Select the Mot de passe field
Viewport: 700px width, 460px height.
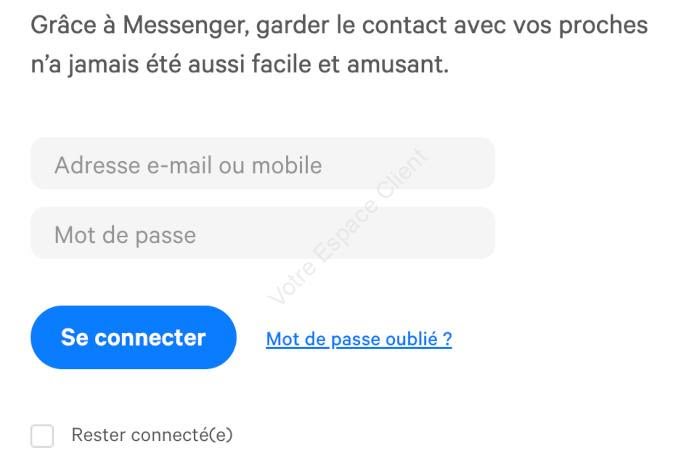[x=262, y=233]
